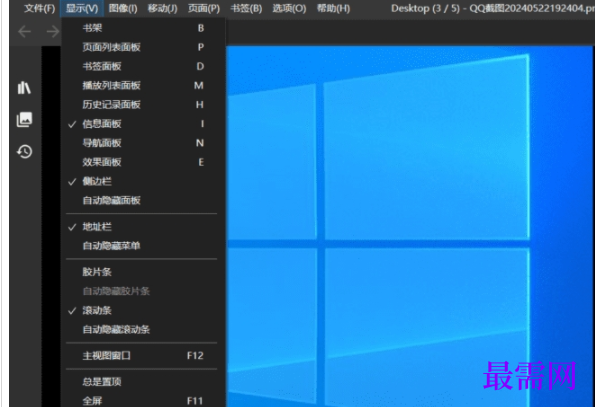Viewport: 595px width, 407px height.
Task: Select 导航面板 menu entry
Action: coord(142,143)
